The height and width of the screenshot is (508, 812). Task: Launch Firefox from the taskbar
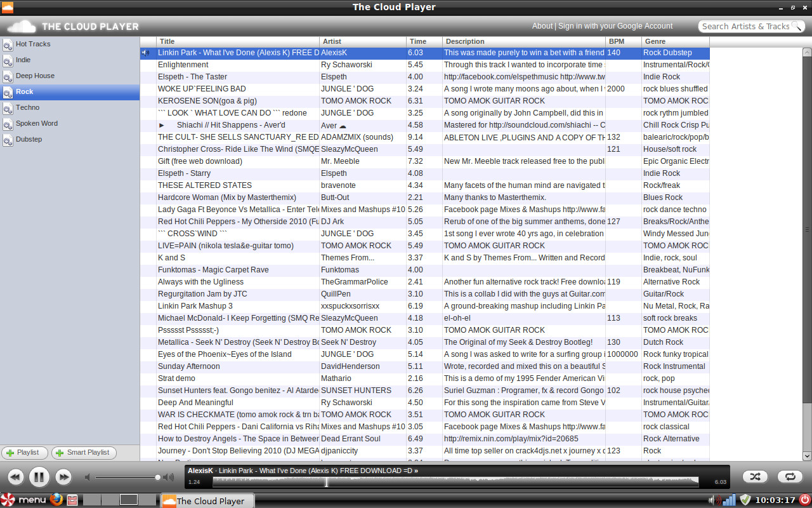coord(56,500)
